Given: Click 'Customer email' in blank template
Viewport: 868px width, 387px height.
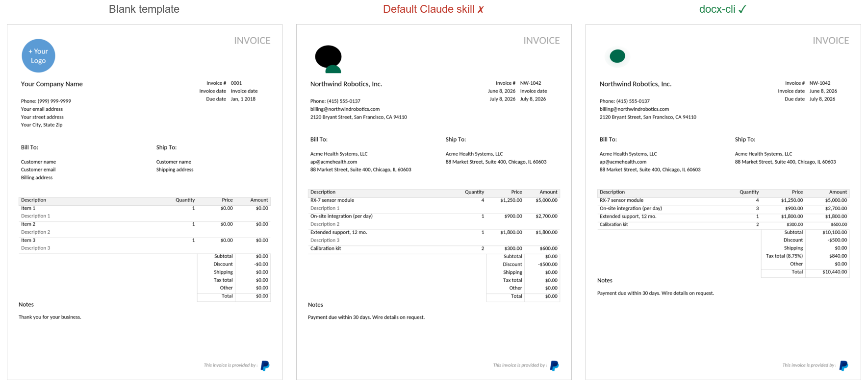Looking at the screenshot, I should [38, 170].
